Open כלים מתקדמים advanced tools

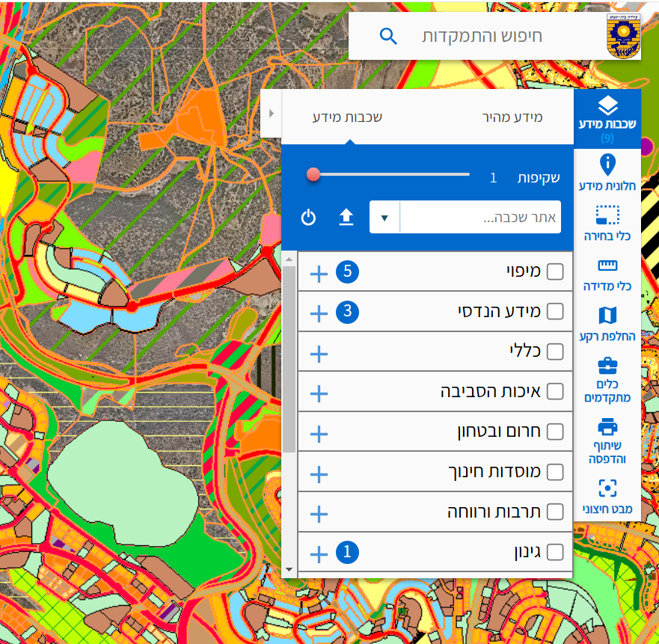point(607,381)
